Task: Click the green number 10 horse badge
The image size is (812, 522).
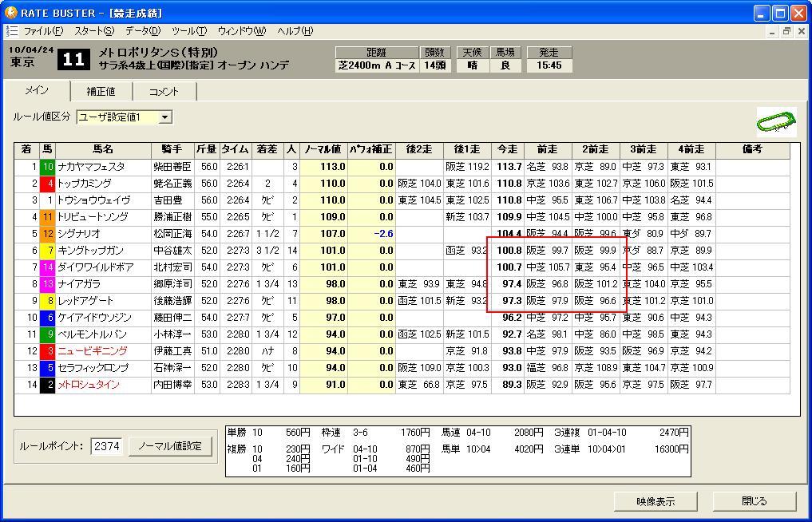Action: [48, 167]
